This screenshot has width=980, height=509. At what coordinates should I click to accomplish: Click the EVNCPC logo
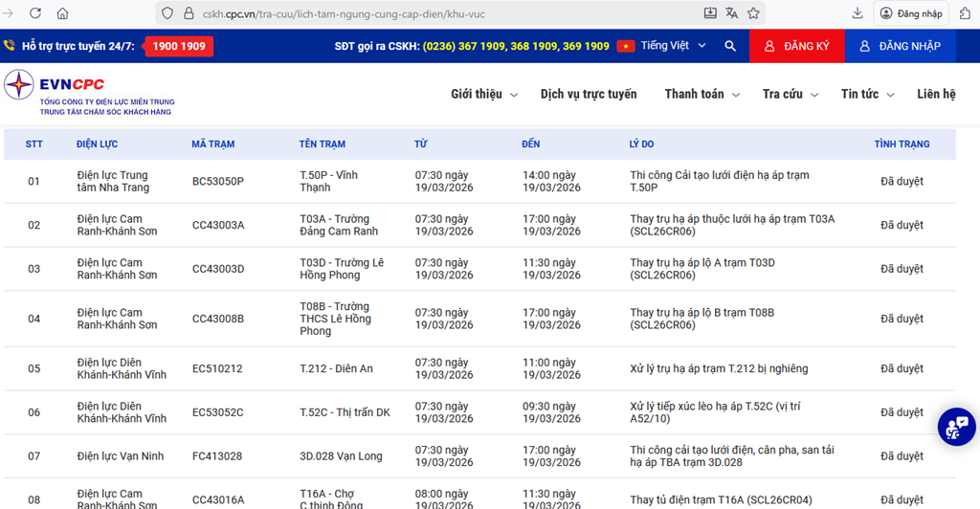click(88, 94)
